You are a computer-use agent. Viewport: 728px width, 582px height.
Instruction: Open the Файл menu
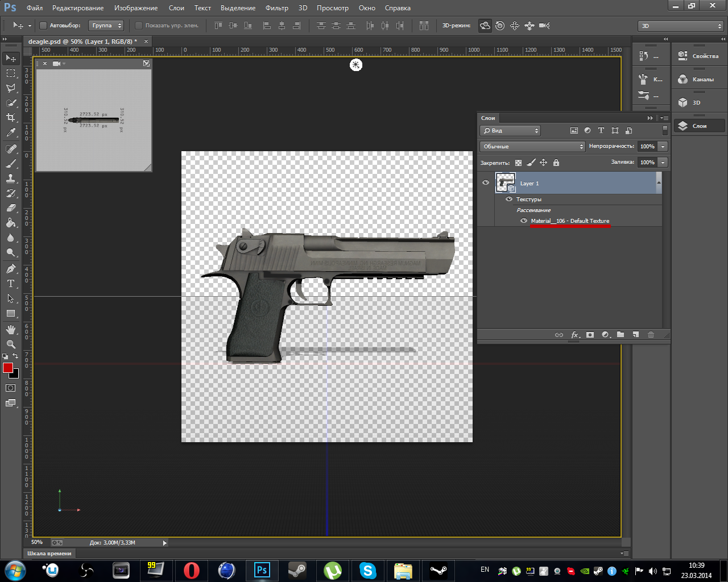pos(35,8)
